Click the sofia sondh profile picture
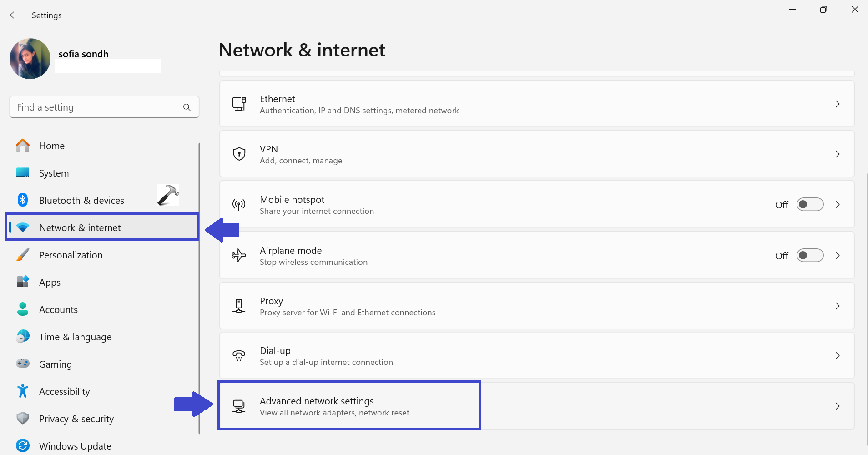Viewport: 868px width, 455px height. 30,59
